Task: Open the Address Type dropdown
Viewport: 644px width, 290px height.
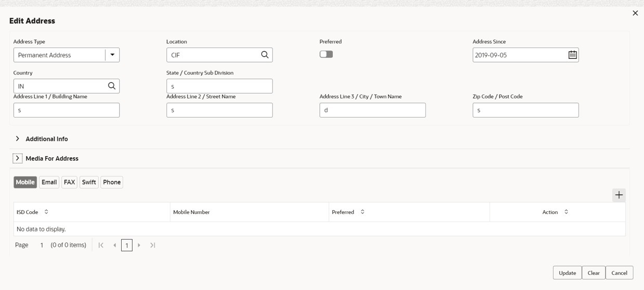Action: (112, 55)
